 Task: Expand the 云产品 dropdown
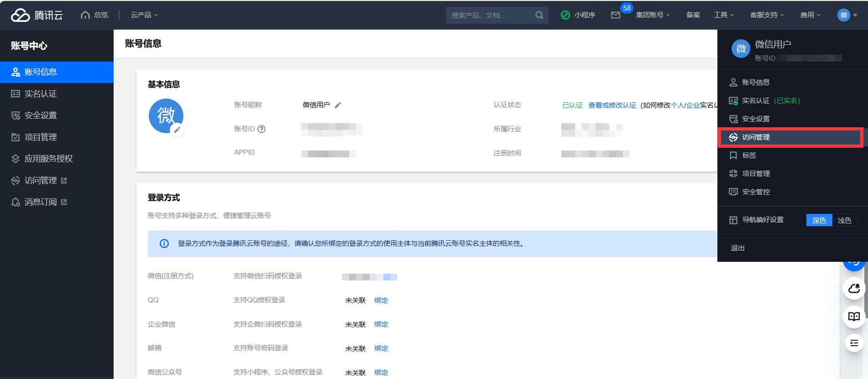(144, 15)
